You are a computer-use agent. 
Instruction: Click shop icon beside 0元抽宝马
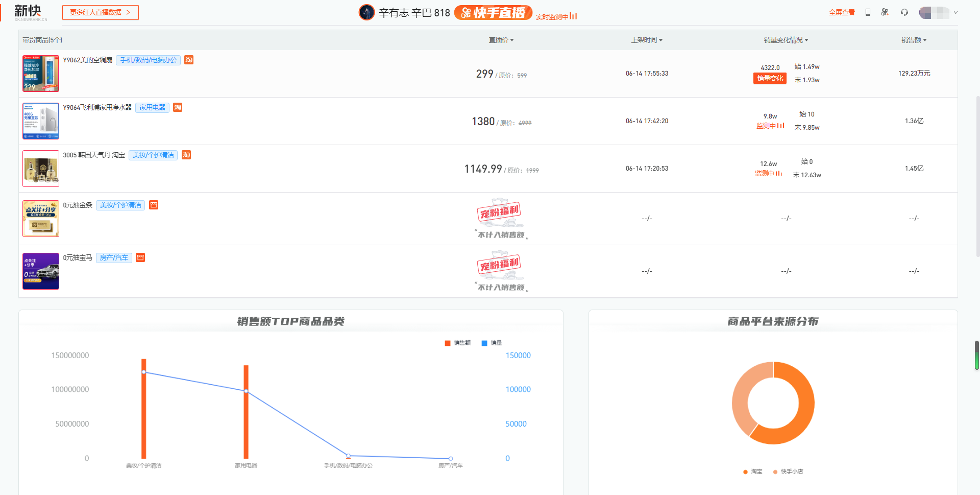click(x=140, y=257)
